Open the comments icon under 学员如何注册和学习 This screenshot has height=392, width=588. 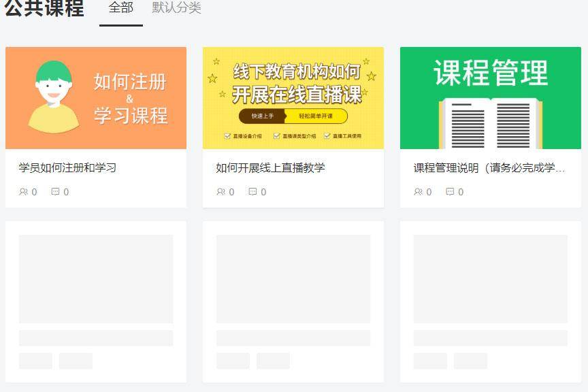pyautogui.click(x=56, y=192)
